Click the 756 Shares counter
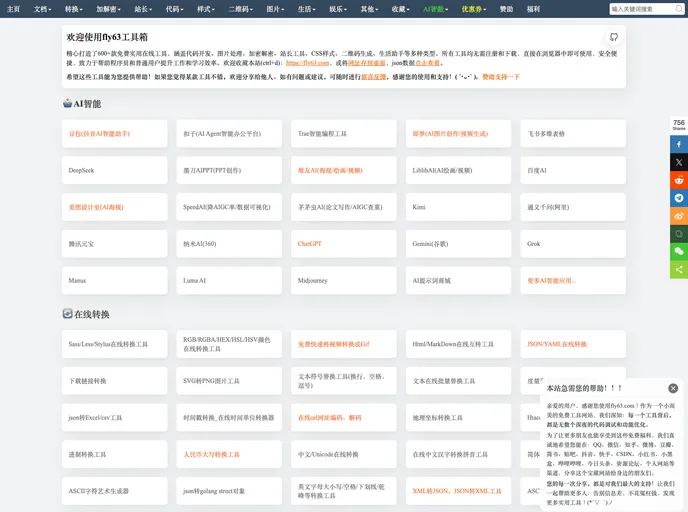Viewport: 688px width, 512px height. tap(679, 125)
